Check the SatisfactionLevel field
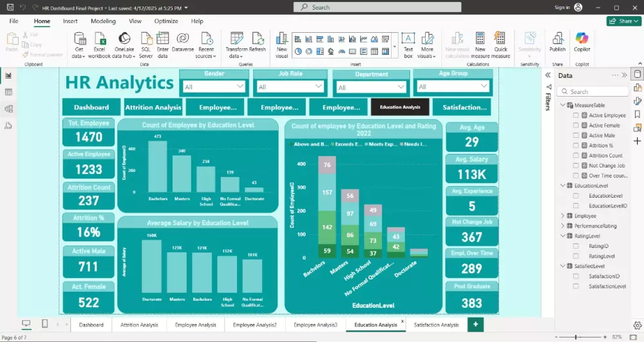Image resolution: width=644 pixels, height=342 pixels. [x=576, y=286]
